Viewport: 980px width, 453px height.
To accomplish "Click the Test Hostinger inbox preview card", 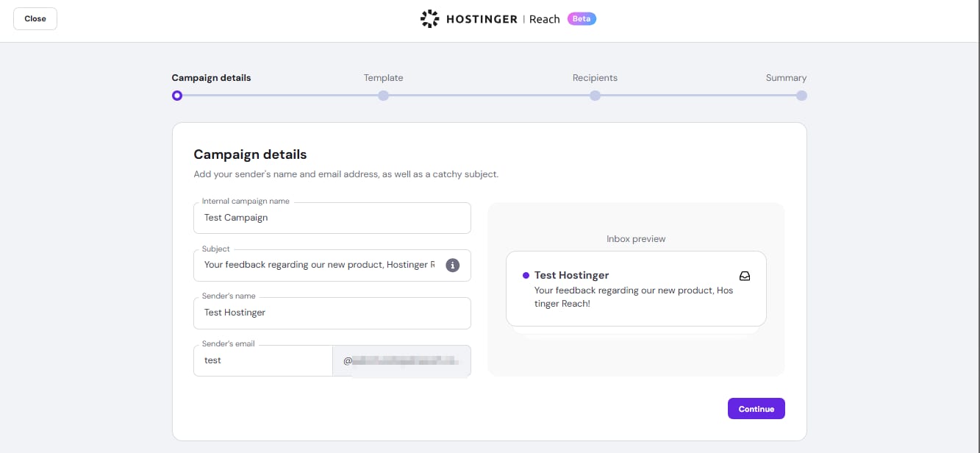I will click(636, 289).
